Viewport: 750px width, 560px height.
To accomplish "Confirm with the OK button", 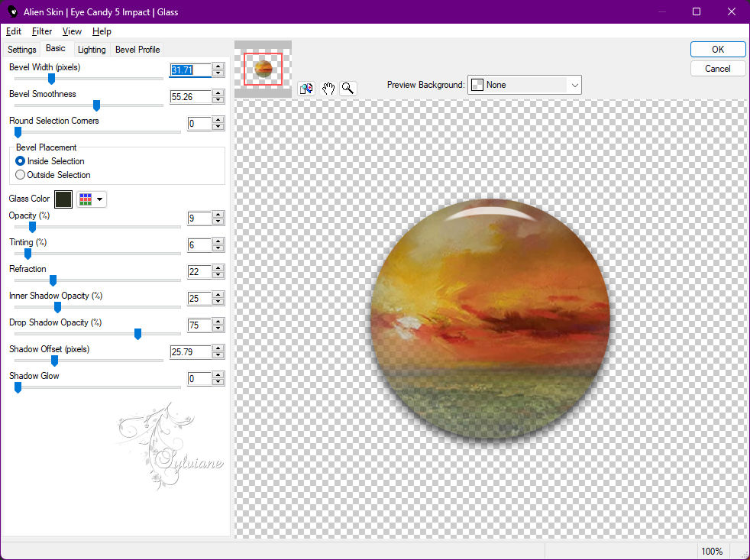I will point(717,50).
